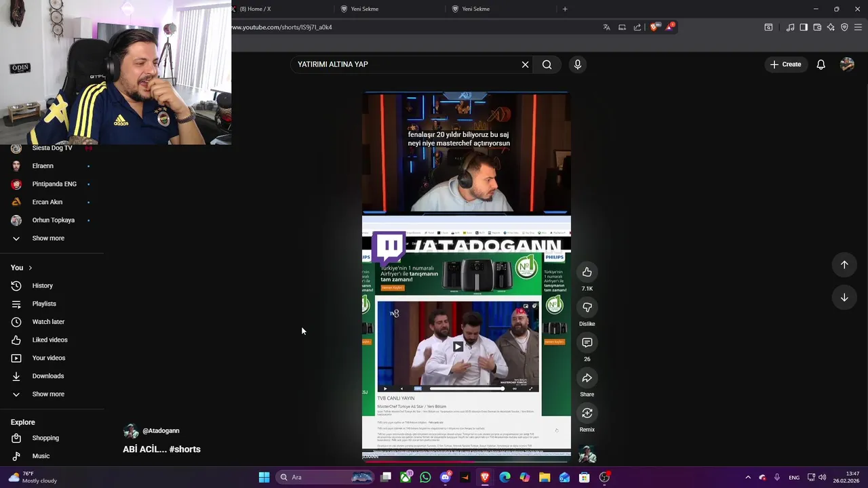Open OBS Studio from the taskbar
The height and width of the screenshot is (488, 868).
[604, 477]
